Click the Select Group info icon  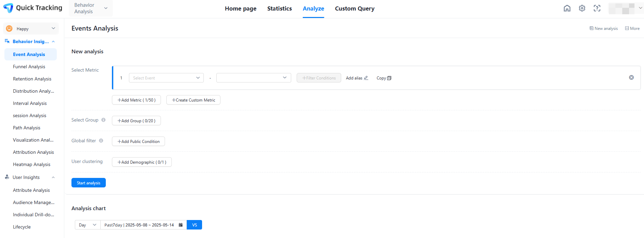click(x=103, y=120)
